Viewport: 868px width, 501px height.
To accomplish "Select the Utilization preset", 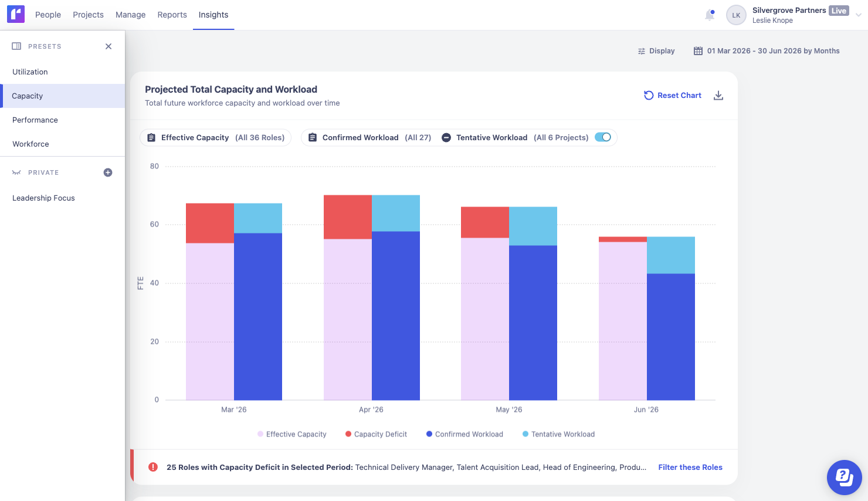I will 30,72.
